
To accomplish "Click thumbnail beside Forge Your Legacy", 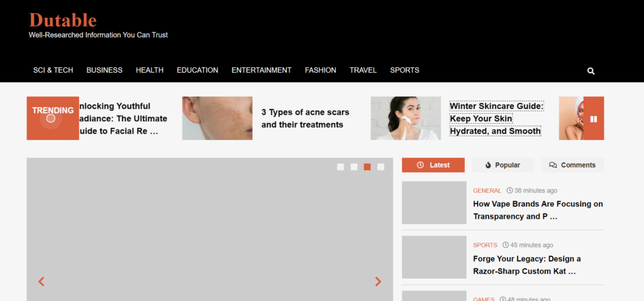I will 434,257.
